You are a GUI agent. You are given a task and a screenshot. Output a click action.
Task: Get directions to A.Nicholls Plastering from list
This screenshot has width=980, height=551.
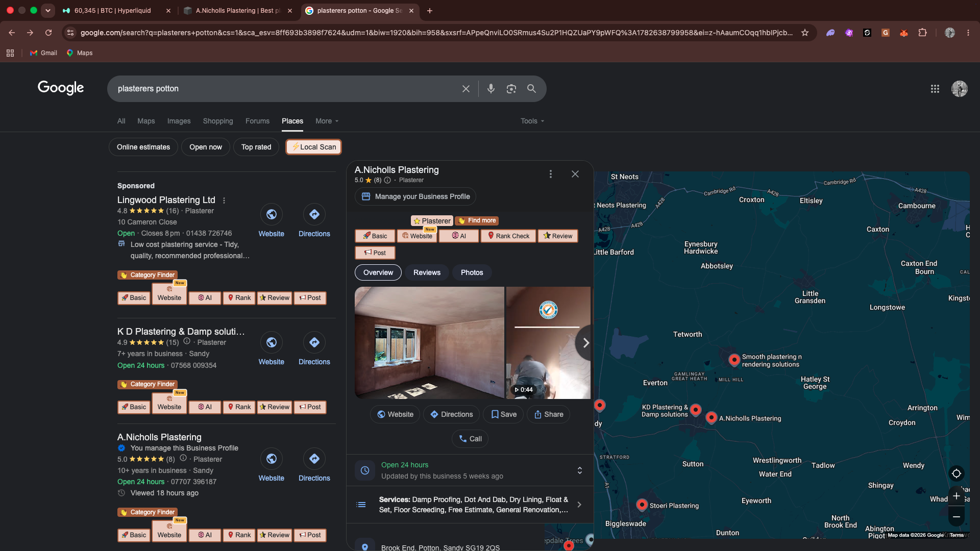click(314, 459)
